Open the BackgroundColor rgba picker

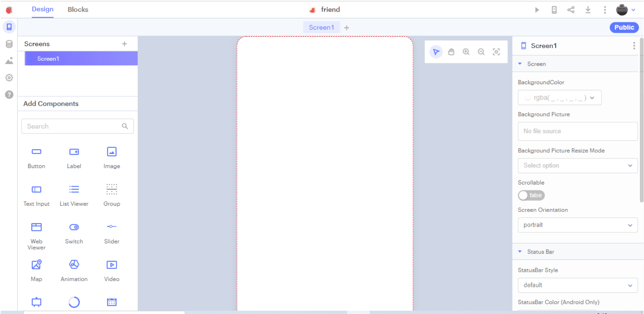coord(559,98)
